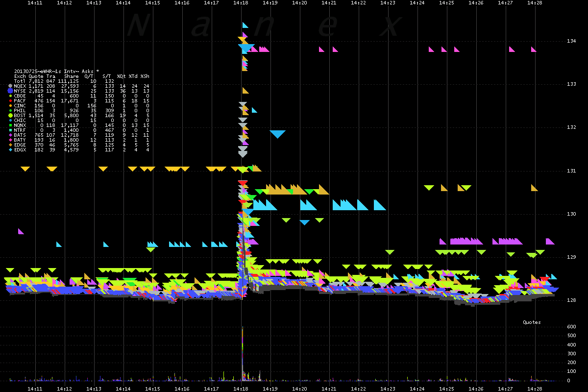The width and height of the screenshot is (588, 392).
Task: Click the green NQNX square marker
Action: (x=10, y=125)
